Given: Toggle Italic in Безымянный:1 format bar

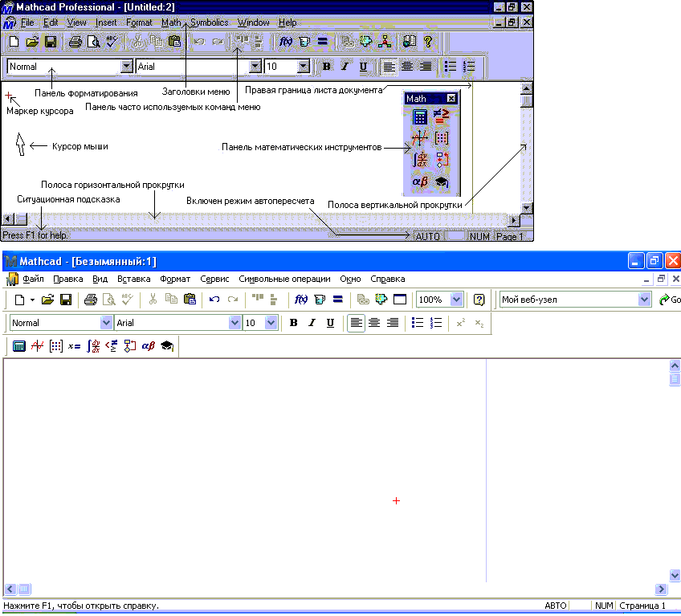Looking at the screenshot, I should click(312, 323).
